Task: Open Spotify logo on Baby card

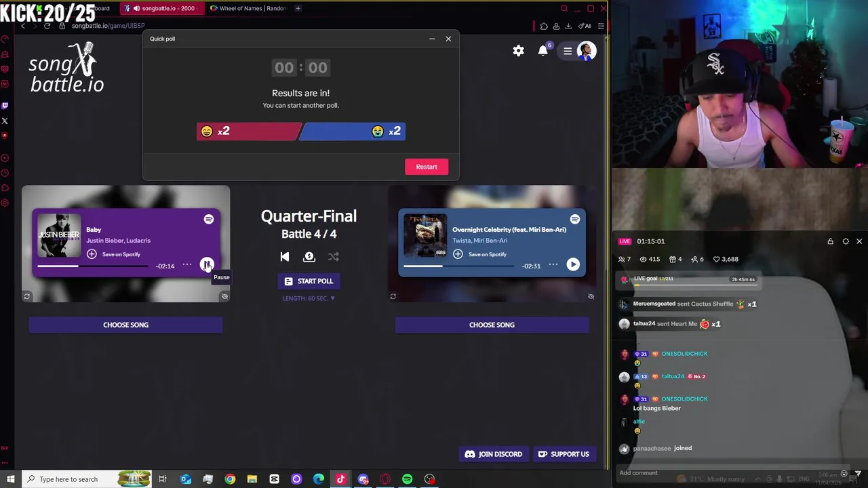Action: tap(209, 219)
